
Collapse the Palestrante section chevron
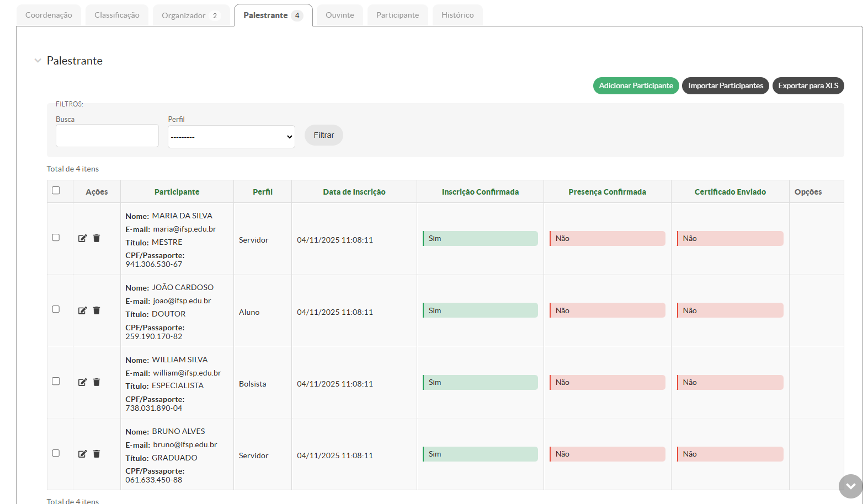point(38,61)
